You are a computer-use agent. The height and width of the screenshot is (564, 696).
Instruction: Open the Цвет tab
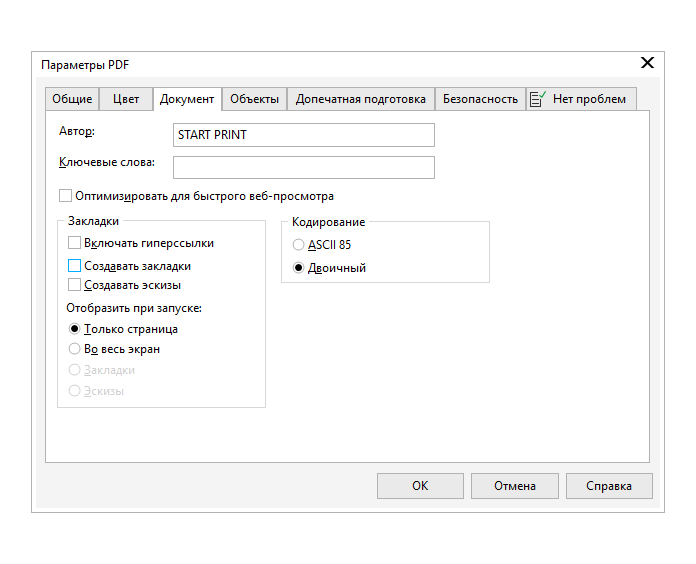126,99
